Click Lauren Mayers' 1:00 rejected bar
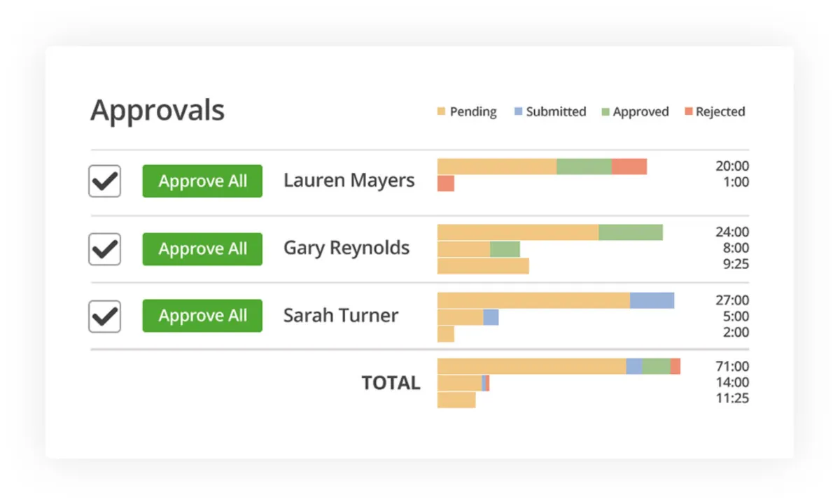This screenshot has width=840, height=504. (446, 183)
